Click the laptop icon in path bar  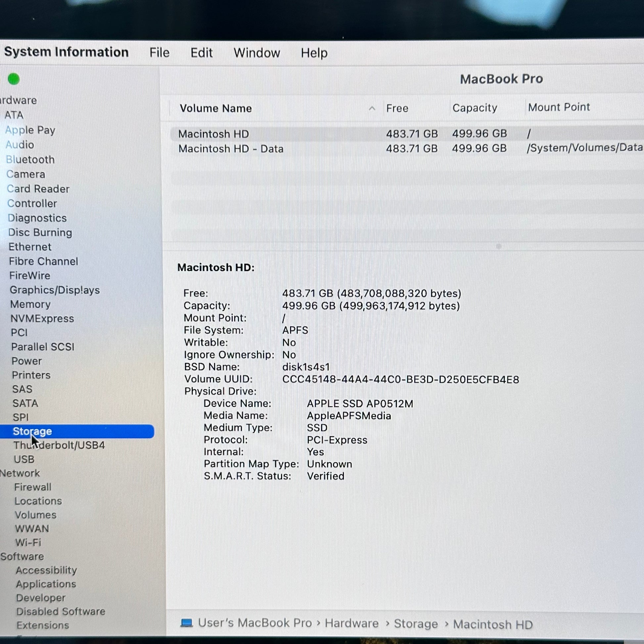[x=187, y=623]
